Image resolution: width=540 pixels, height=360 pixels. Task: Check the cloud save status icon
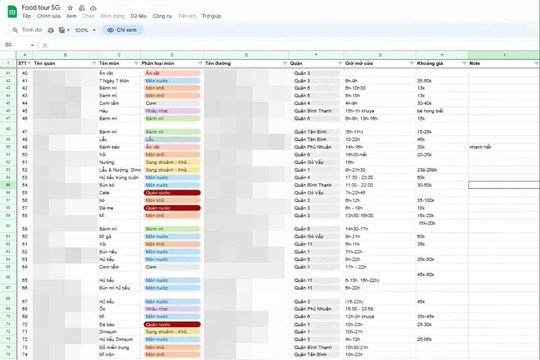click(93, 8)
